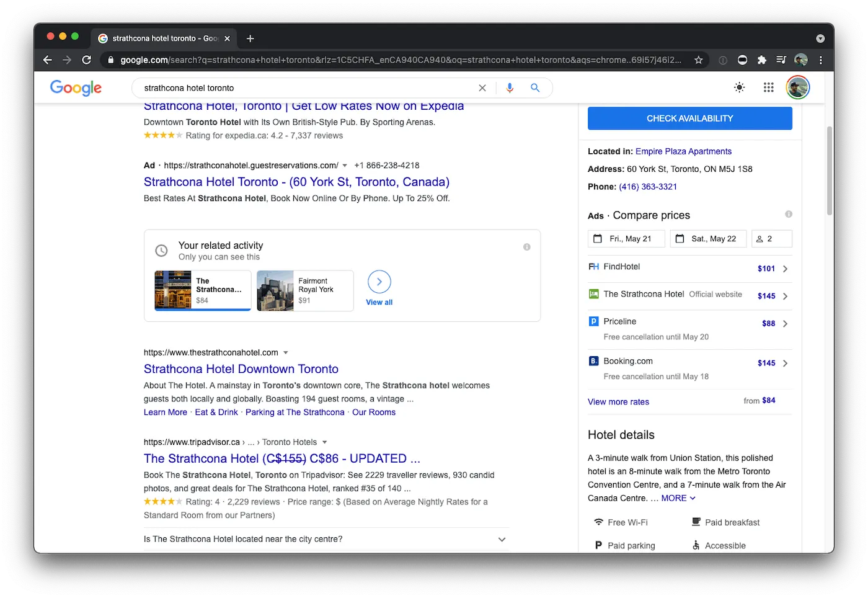Open the check-in date Fri., May 21
The height and width of the screenshot is (598, 868).
point(626,239)
